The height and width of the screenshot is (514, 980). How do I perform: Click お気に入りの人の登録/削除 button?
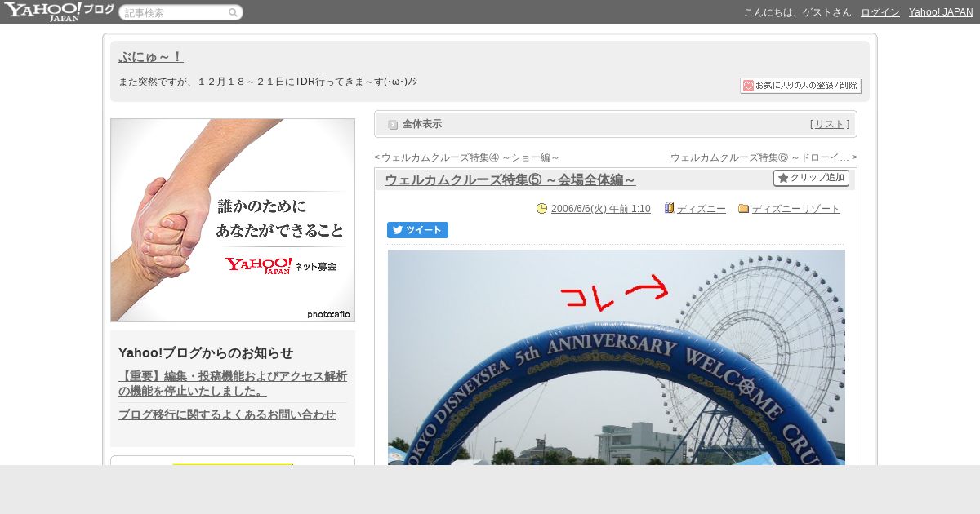click(800, 86)
